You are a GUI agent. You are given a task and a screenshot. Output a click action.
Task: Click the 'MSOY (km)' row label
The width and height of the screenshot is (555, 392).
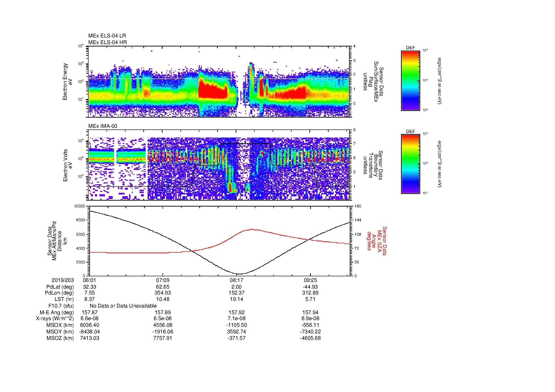pyautogui.click(x=60, y=332)
